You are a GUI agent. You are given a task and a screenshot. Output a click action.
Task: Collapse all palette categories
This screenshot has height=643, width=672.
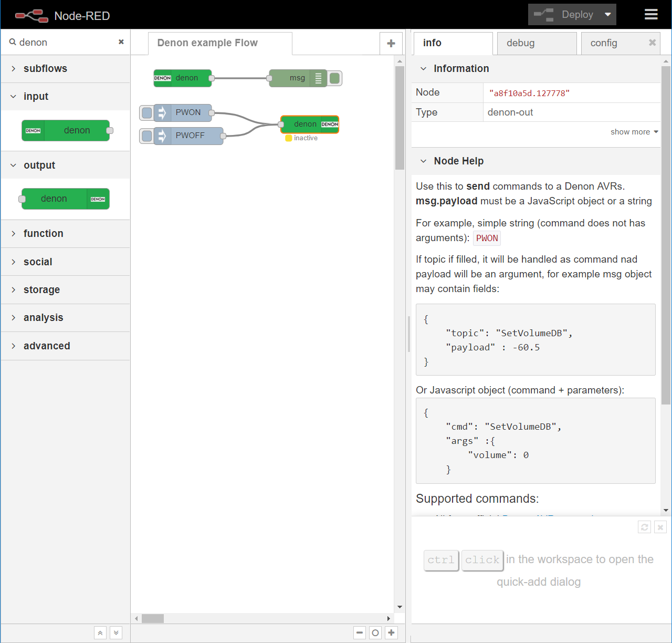point(100,633)
